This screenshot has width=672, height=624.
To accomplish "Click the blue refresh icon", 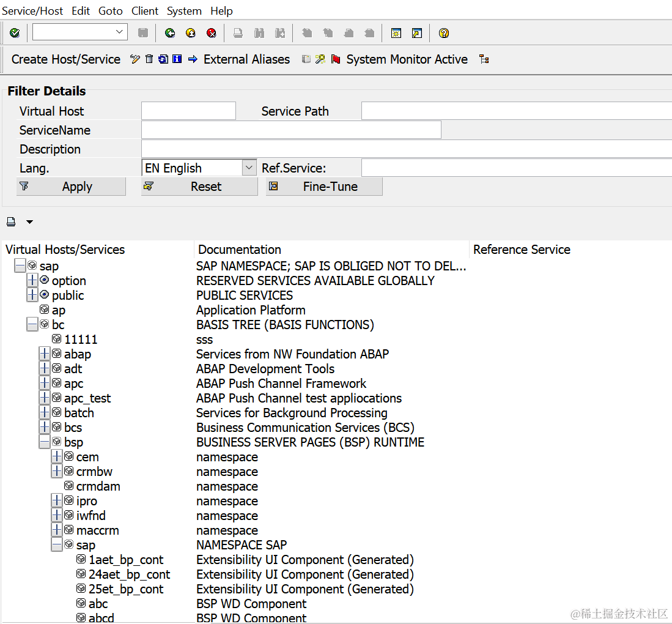I will tap(163, 59).
